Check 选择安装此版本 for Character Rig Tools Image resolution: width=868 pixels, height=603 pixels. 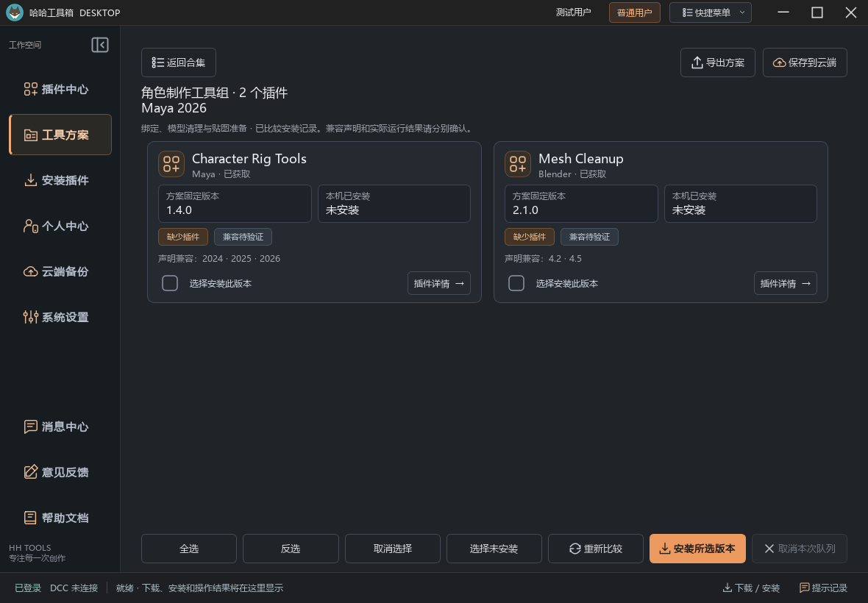tap(170, 283)
